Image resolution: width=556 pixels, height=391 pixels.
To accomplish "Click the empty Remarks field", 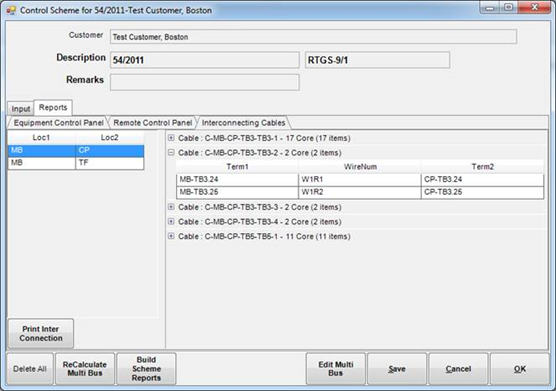I will click(205, 82).
